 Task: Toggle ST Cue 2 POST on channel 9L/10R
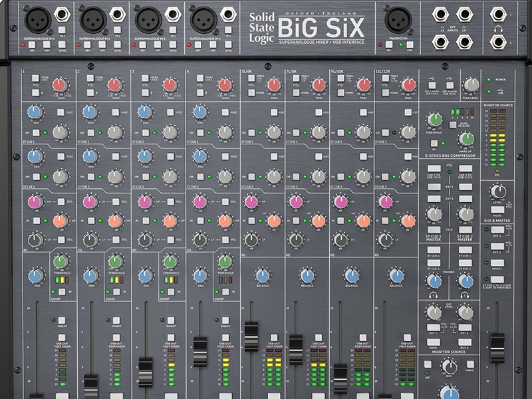pos(363,156)
